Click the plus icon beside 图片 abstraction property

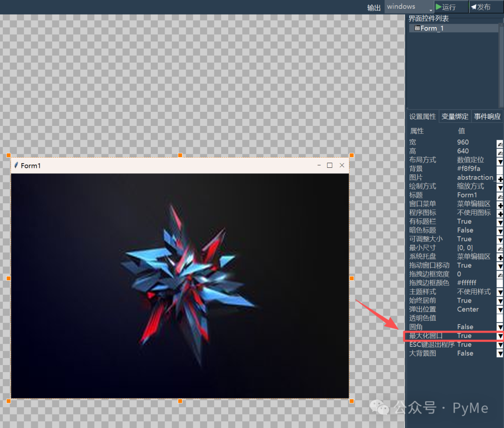500,178
